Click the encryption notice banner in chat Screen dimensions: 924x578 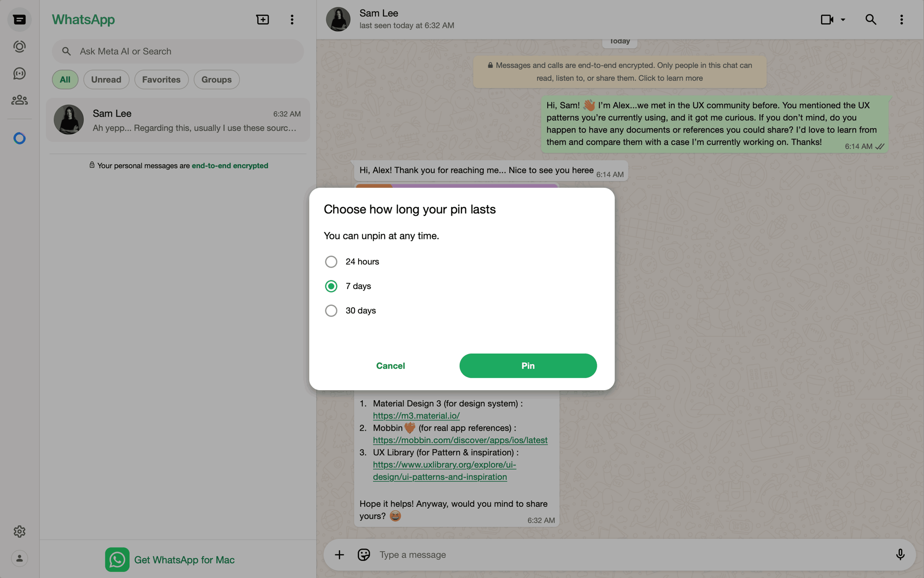(x=620, y=72)
